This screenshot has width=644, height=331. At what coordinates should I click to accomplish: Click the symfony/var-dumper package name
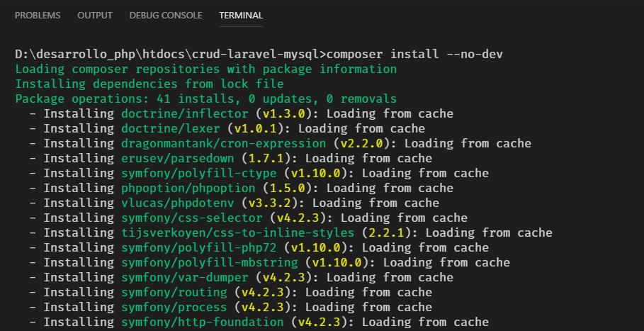coord(188,277)
